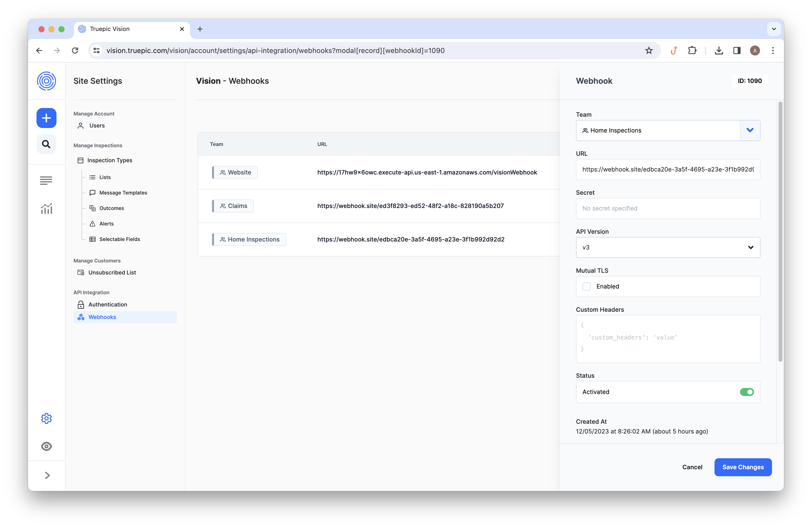Image resolution: width=812 pixels, height=528 pixels.
Task: View site information icon in address bar
Action: point(96,50)
